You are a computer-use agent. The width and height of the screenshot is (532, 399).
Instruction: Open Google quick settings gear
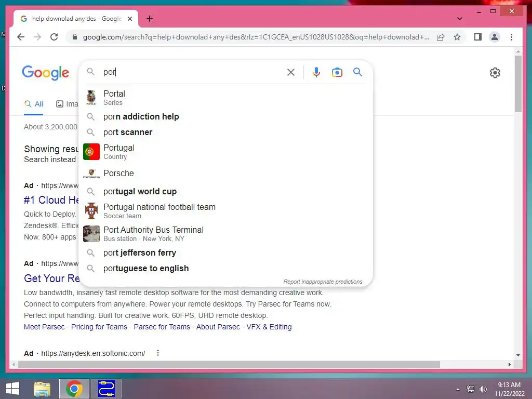click(x=495, y=73)
